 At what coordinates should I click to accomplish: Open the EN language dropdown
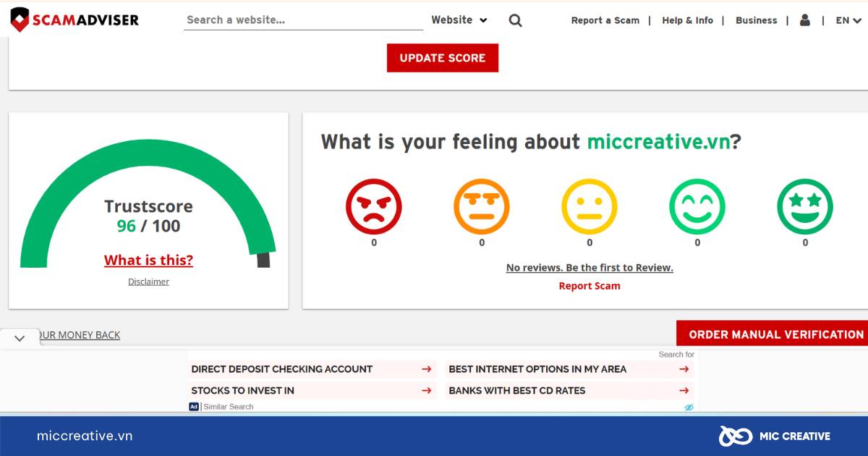(848, 20)
